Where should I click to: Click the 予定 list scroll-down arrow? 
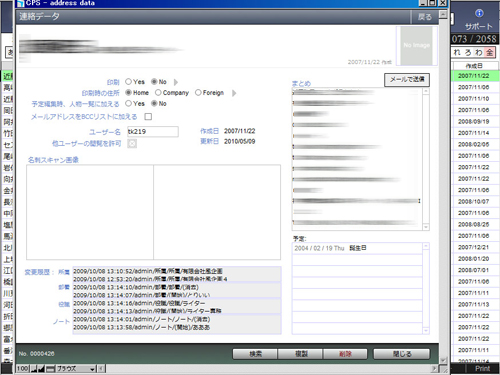pyautogui.click(x=426, y=331)
